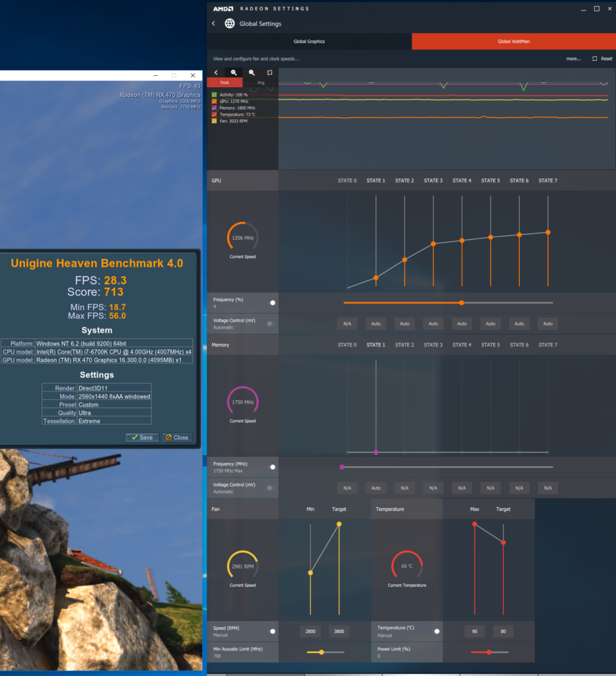Uncheck Memory 1800 MHz legend checkbox
This screenshot has height=676, width=616.
point(214,108)
